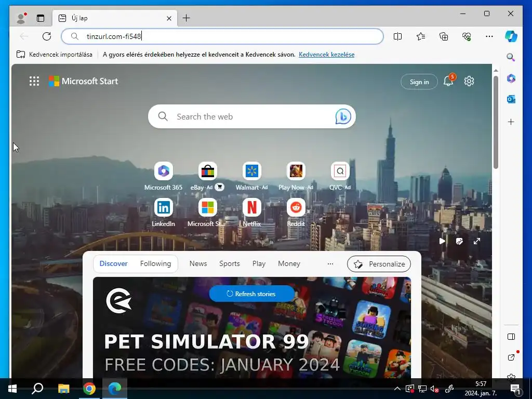The image size is (532, 399).
Task: Open Outlook icon in the sidebar
Action: 511,99
